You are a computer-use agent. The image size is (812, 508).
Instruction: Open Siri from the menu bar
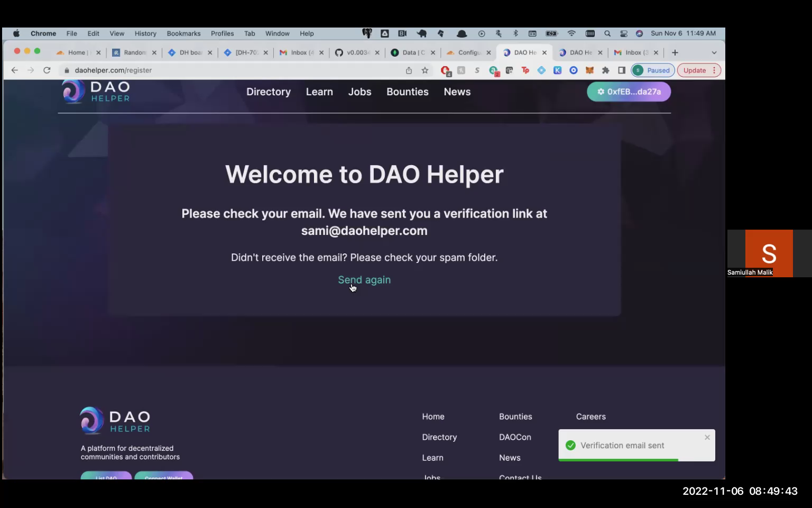coord(639,33)
